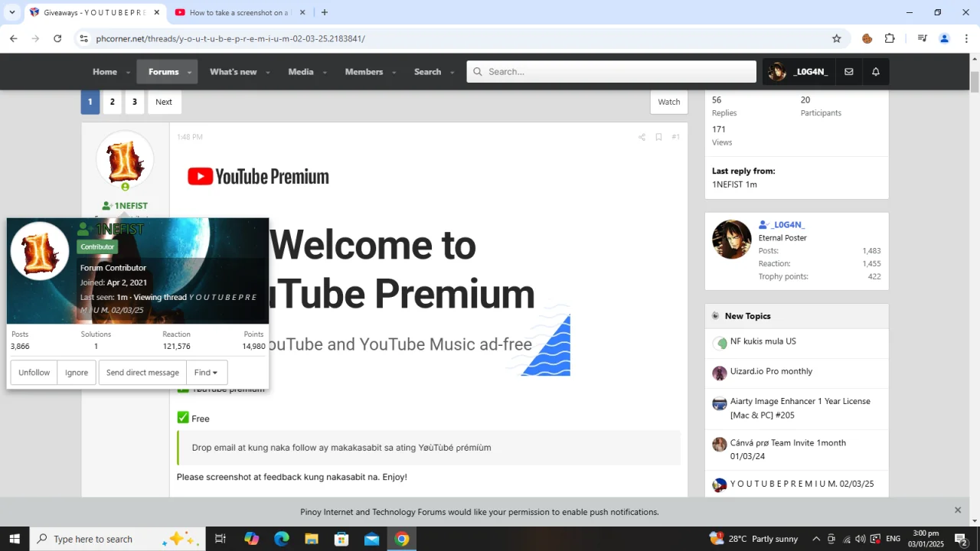
Task: Click the Next page button
Action: [164, 102]
